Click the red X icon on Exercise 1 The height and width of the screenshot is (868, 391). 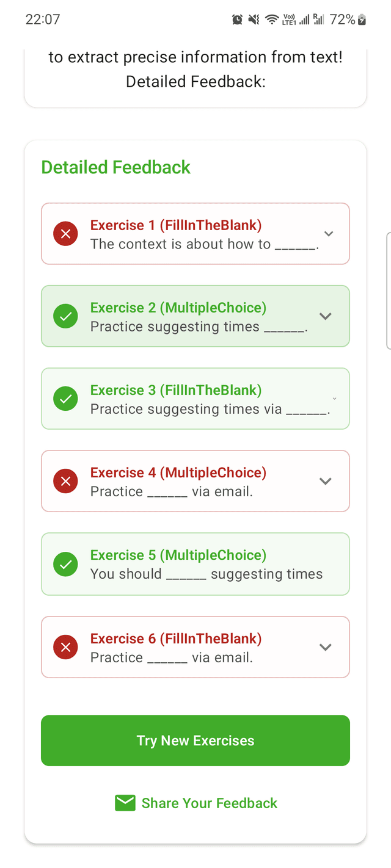[65, 233]
